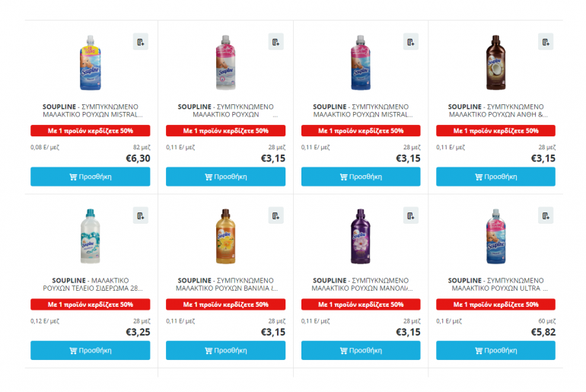
Task: Open Soupline ΤΕΛΕΙΟ ΣΙΔΕΡΩΜΑ product title
Action: [x=90, y=285]
